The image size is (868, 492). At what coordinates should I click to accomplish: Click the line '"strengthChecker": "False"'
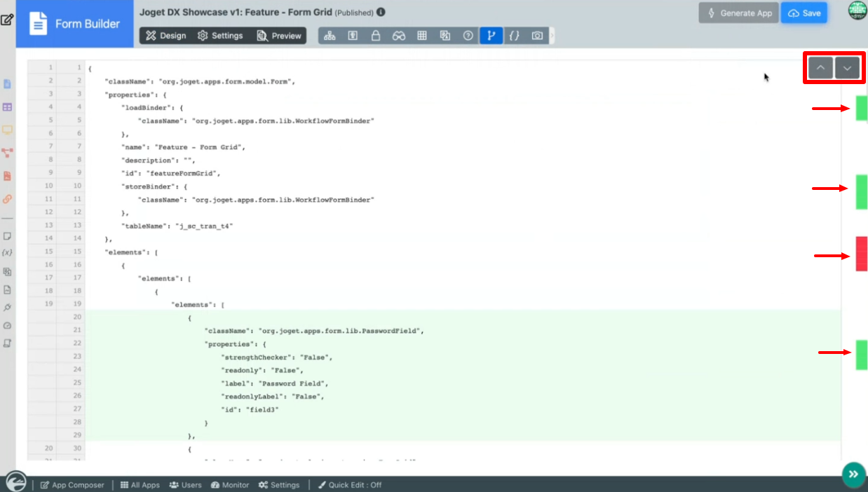[x=276, y=357]
